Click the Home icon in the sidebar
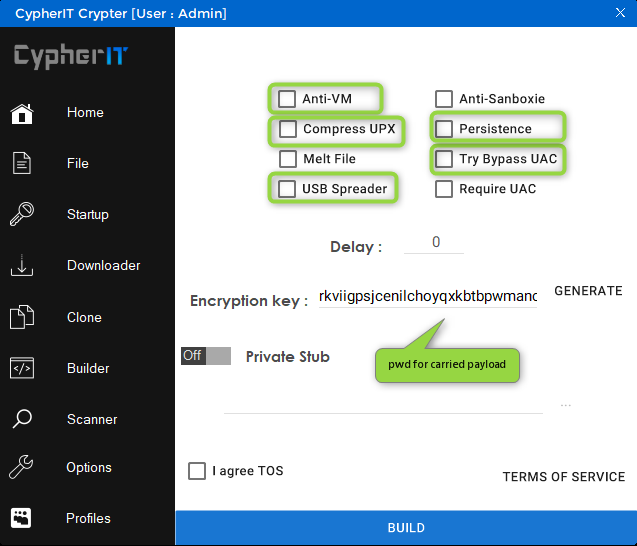637x546 pixels. (22, 113)
